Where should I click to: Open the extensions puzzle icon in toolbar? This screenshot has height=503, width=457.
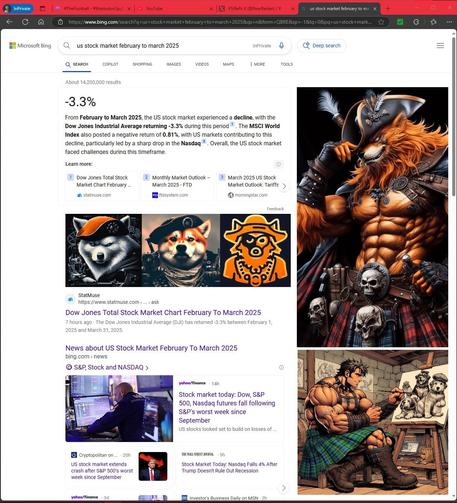(x=433, y=22)
